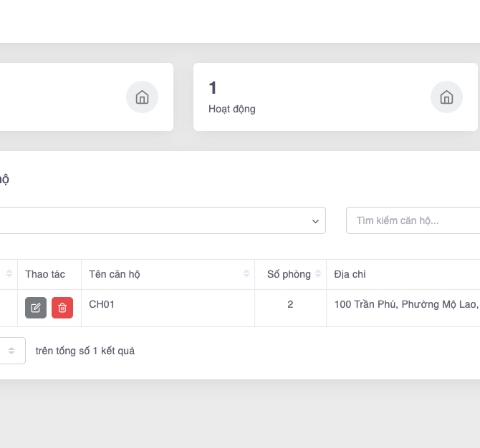Click the total results text below table
Screen dimensions: 480x448
pyautogui.click(x=85, y=351)
